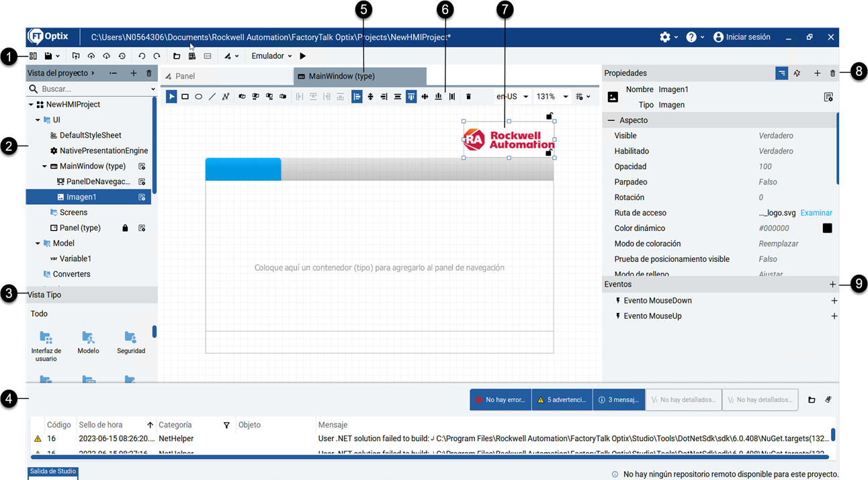Toggle the properties filter view
The width and height of the screenshot is (868, 480).
781,73
